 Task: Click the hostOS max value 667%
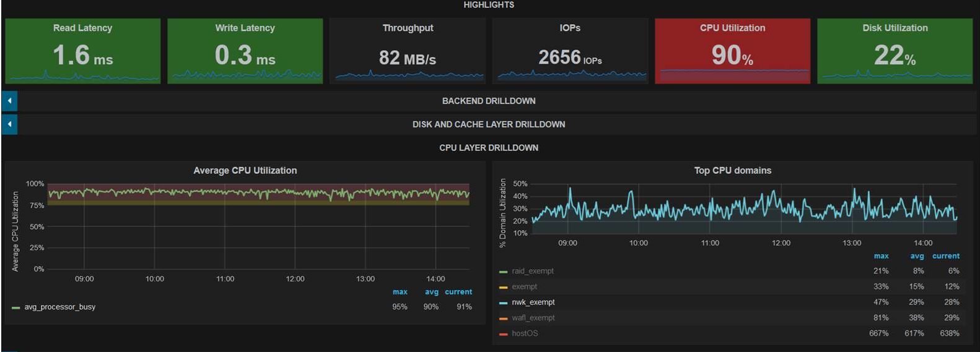(878, 333)
